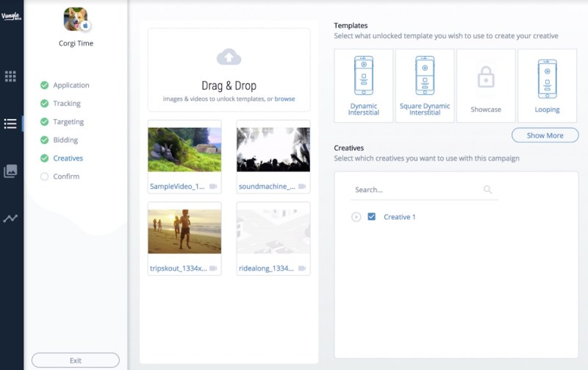Open the creatives gallery icon in sidebar

(x=10, y=171)
